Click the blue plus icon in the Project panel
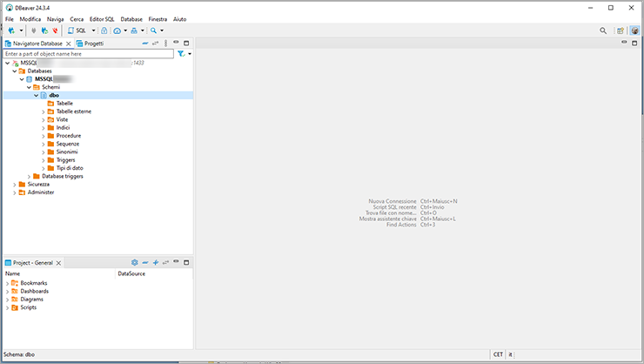Viewport: 644px width, 364px height. click(x=156, y=262)
